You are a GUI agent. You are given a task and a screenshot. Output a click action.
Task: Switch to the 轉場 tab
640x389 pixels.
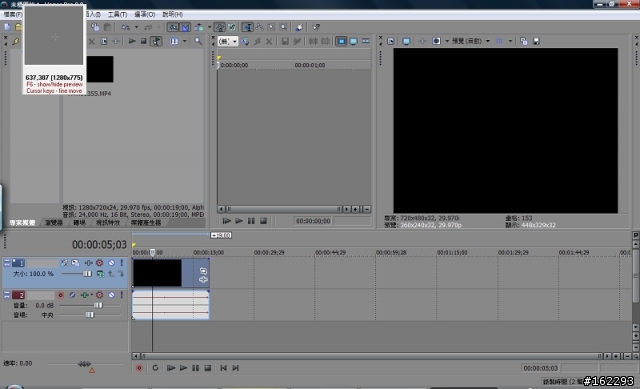point(79,223)
